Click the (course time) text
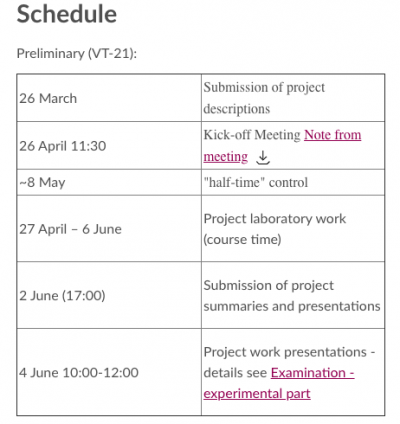400x424 pixels. 242,239
